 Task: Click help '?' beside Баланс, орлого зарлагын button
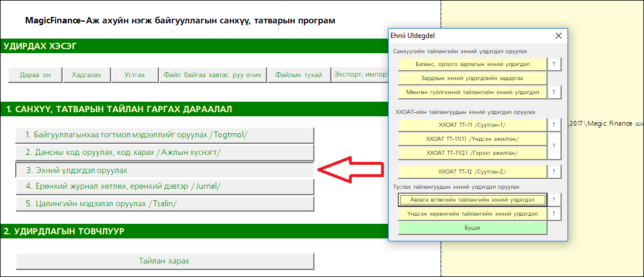[x=553, y=64]
